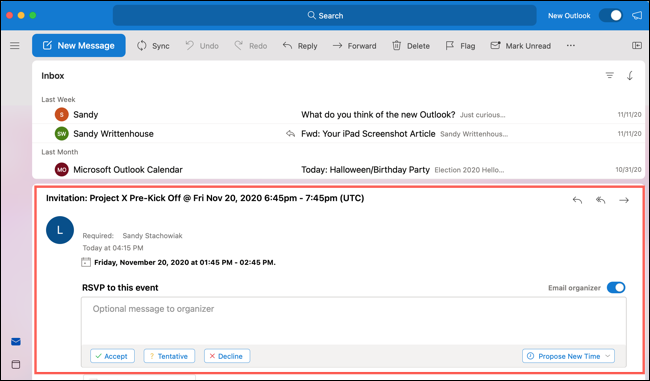Viewport: 650px width, 381px height.
Task: Open the hamburger navigation menu
Action: pos(15,46)
